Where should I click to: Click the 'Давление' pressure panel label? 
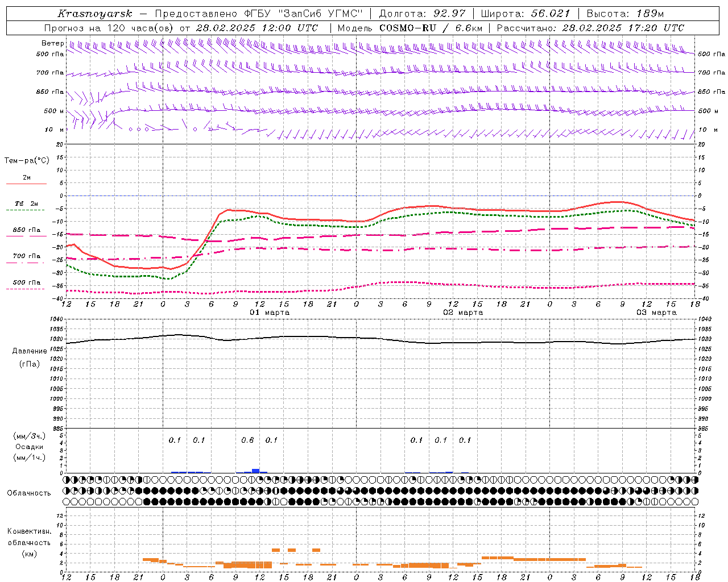pyautogui.click(x=30, y=351)
